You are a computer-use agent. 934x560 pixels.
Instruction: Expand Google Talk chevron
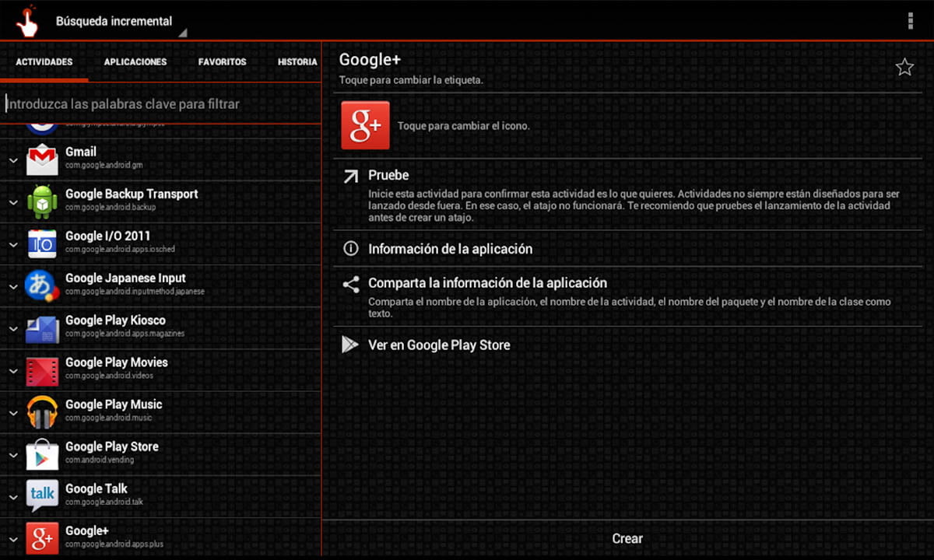tap(12, 497)
